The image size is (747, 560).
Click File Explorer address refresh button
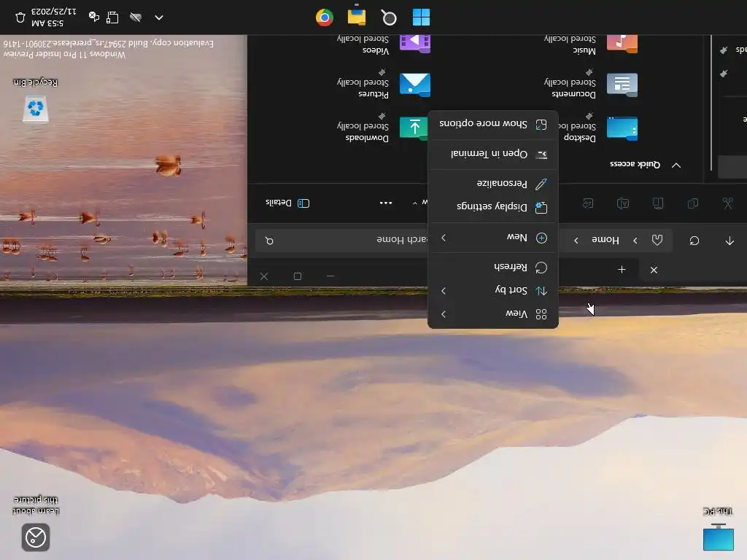[694, 241]
